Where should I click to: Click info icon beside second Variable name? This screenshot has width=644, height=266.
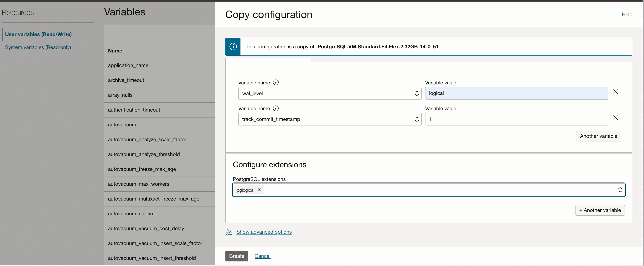tap(275, 108)
